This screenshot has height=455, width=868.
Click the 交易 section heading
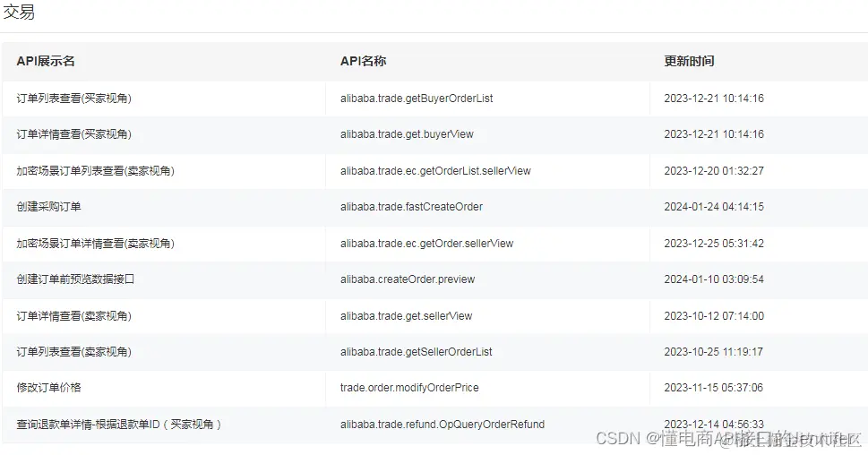(20, 12)
